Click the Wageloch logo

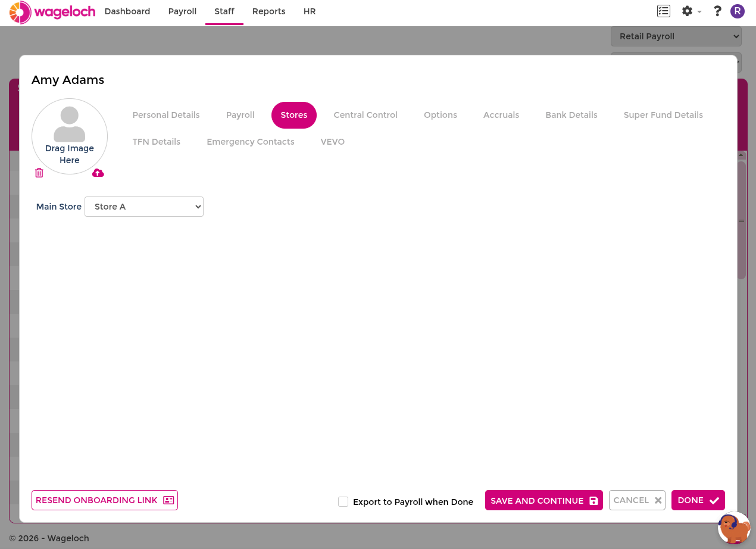tap(52, 12)
